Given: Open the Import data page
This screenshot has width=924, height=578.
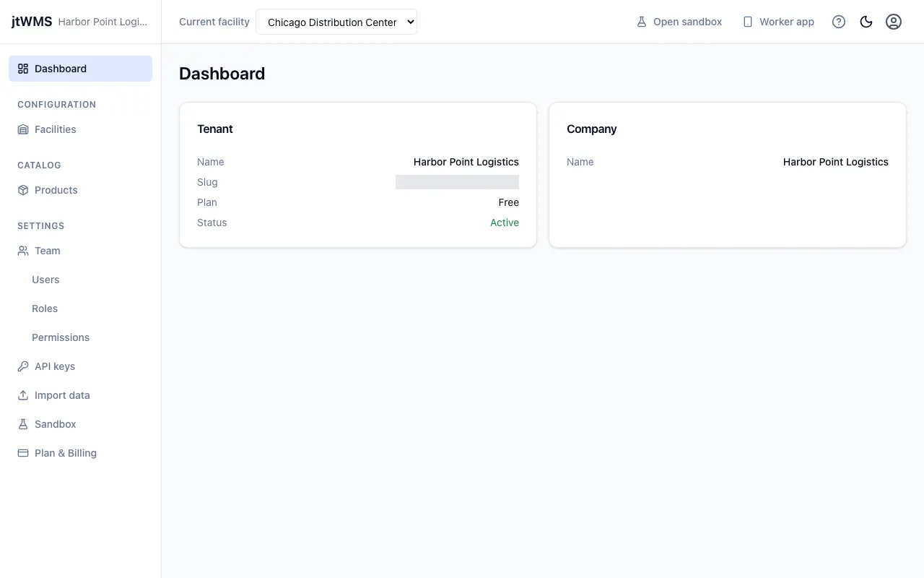Looking at the screenshot, I should [80, 395].
